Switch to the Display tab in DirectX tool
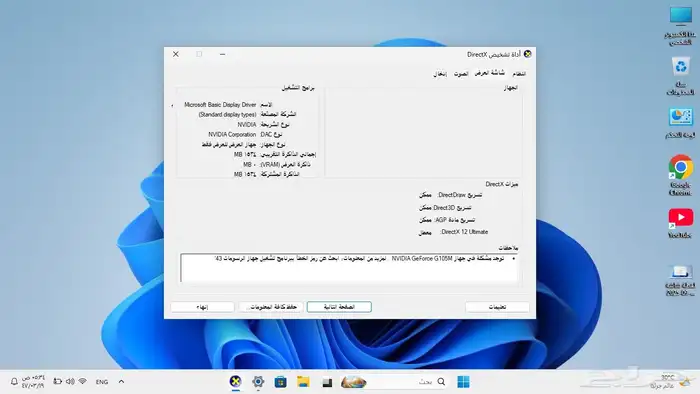Screen dimensions: 700x394 (489, 73)
